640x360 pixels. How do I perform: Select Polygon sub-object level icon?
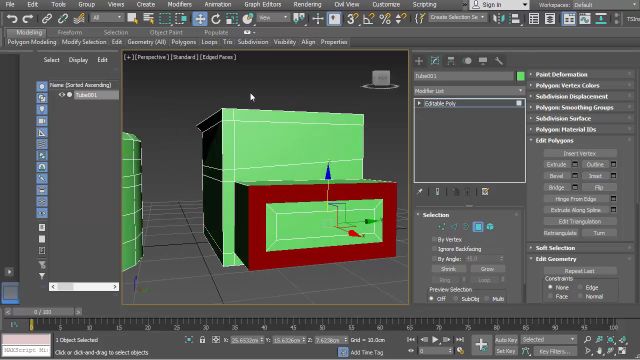[x=478, y=227]
